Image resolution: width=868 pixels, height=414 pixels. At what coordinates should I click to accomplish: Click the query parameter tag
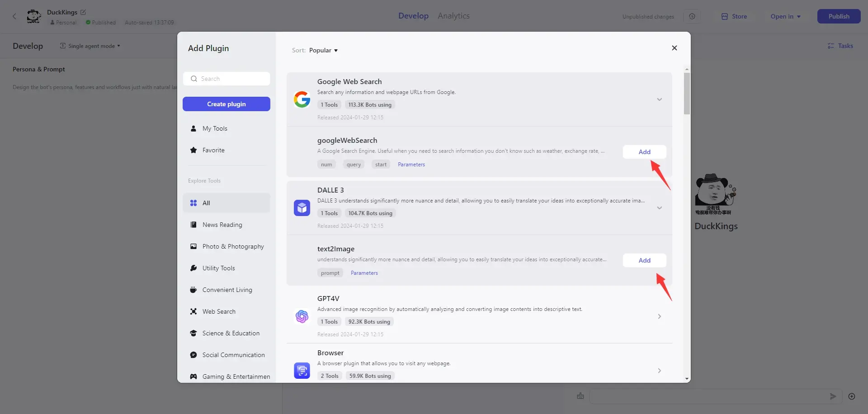pos(354,165)
